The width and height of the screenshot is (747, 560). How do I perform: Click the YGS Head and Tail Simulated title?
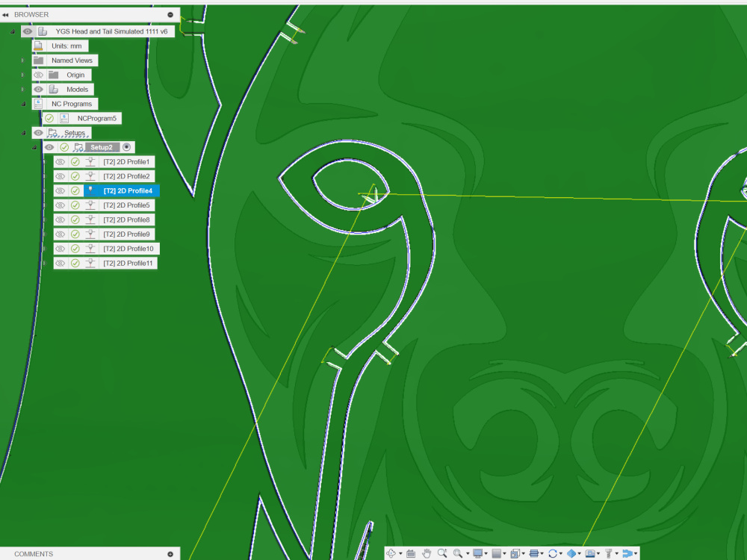click(111, 31)
